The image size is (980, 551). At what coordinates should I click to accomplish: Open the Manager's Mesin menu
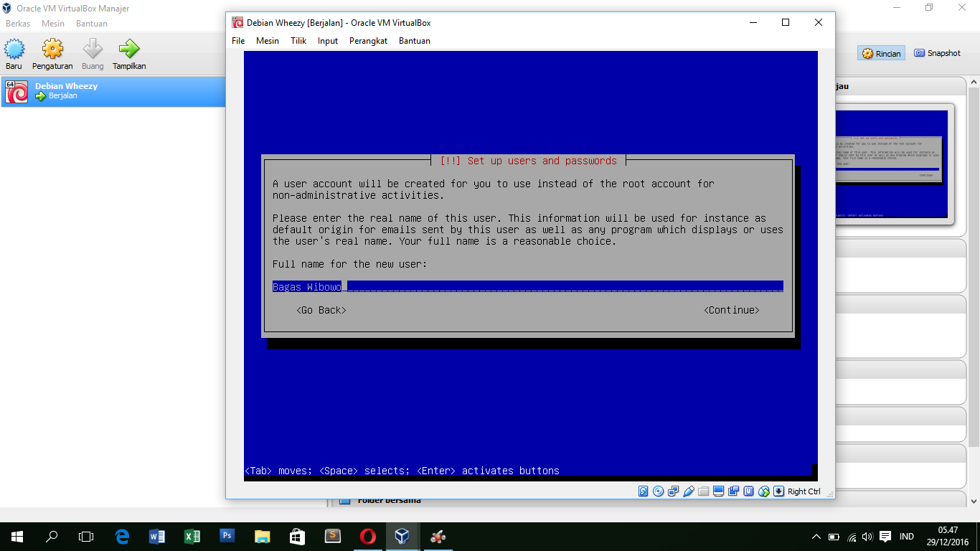point(53,24)
